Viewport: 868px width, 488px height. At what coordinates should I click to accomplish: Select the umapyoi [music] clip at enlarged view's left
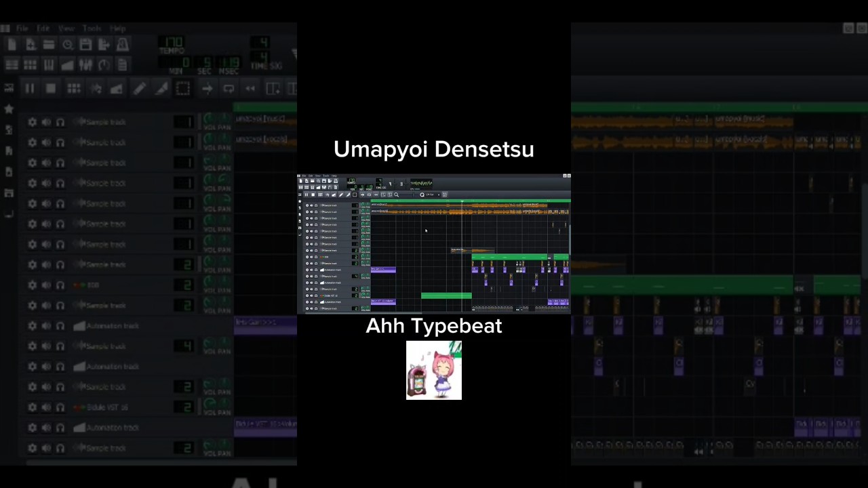(265, 122)
